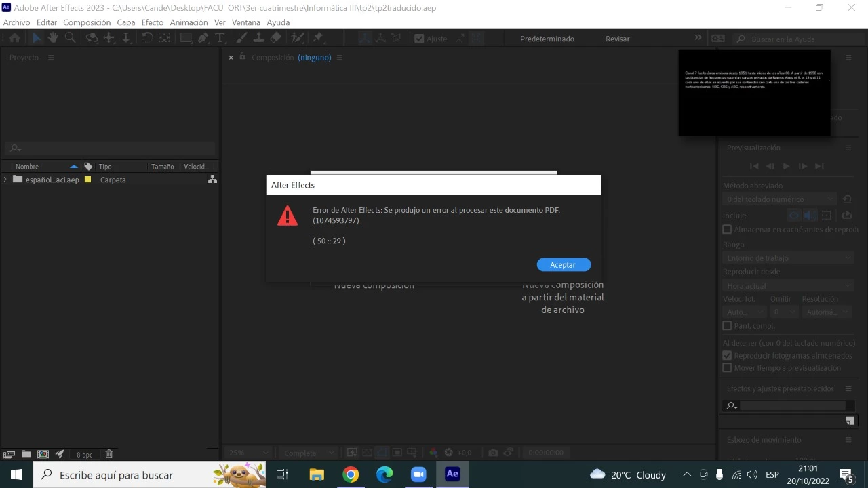This screenshot has height=488, width=868.
Task: Click the Aceptar button in the error dialog
Action: click(x=564, y=265)
